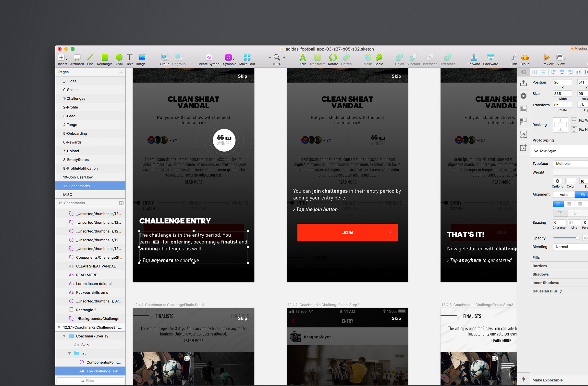Click the Rotate toolbar icon

(x=333, y=58)
